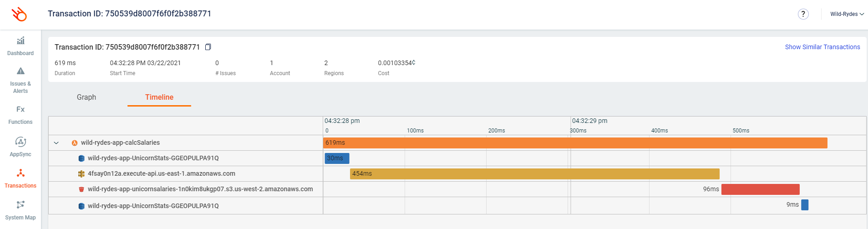Click the API Gateway icon for execute-api row
This screenshot has height=229, width=868.
(81, 174)
